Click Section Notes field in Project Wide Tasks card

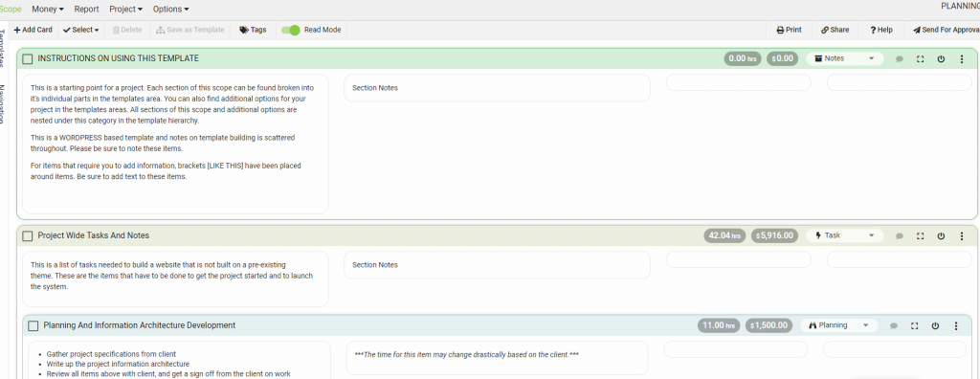pyautogui.click(x=497, y=265)
